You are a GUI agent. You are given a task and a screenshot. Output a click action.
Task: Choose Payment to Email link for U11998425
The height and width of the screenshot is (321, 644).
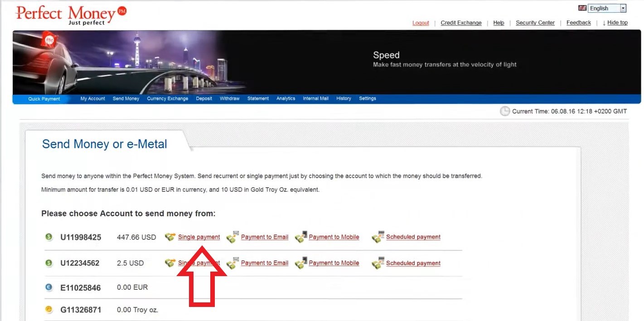point(265,237)
